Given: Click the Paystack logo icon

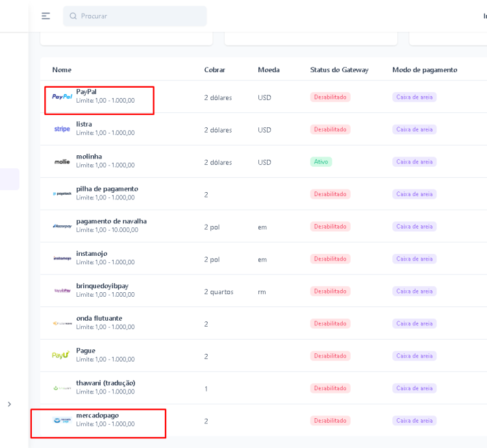Looking at the screenshot, I should (x=62, y=193).
